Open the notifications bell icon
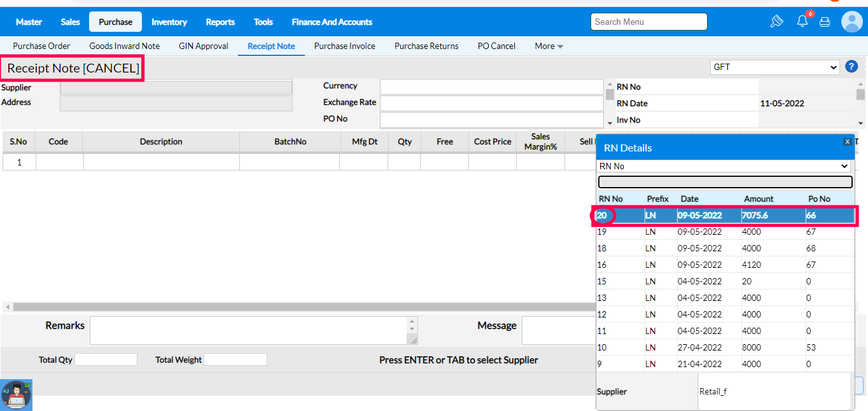This screenshot has height=411, width=868. click(x=802, y=22)
